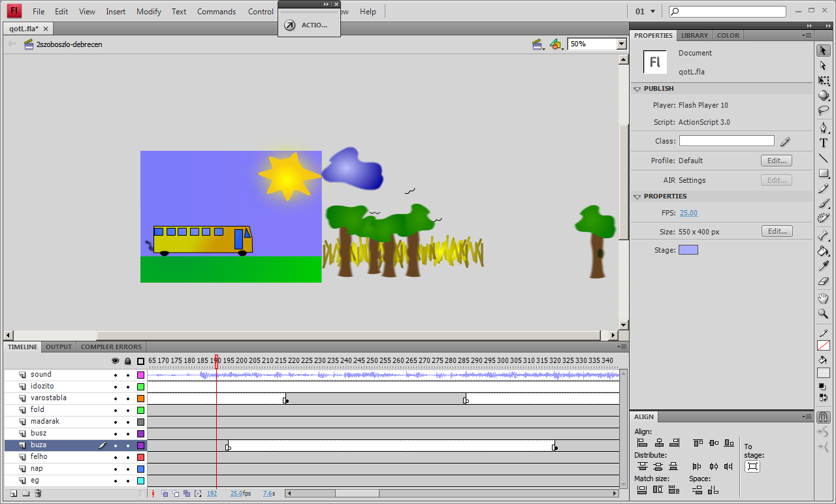This screenshot has height=504, width=836.
Task: Toggle lock dot of madarak layer
Action: pyautogui.click(x=128, y=422)
